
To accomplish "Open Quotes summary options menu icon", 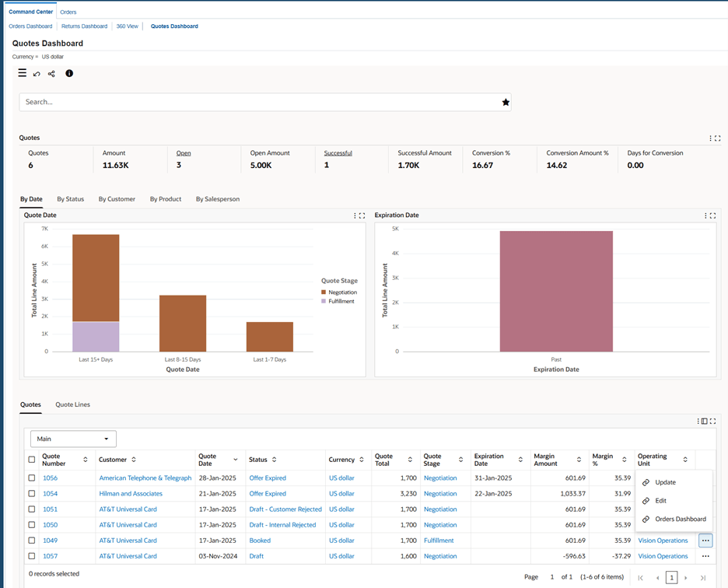I will coord(710,138).
